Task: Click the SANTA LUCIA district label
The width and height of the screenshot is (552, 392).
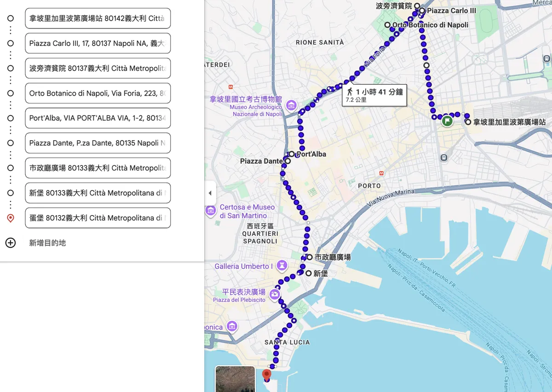Action: click(x=287, y=342)
